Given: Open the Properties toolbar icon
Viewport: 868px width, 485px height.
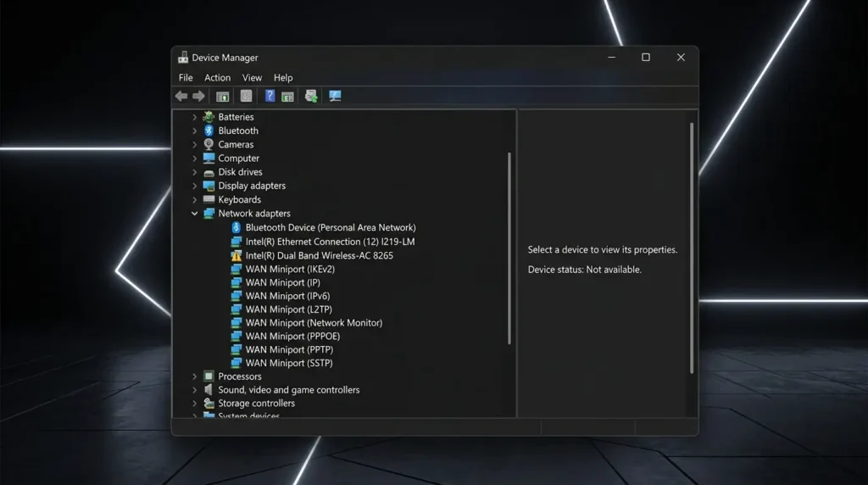Looking at the screenshot, I should pyautogui.click(x=247, y=96).
